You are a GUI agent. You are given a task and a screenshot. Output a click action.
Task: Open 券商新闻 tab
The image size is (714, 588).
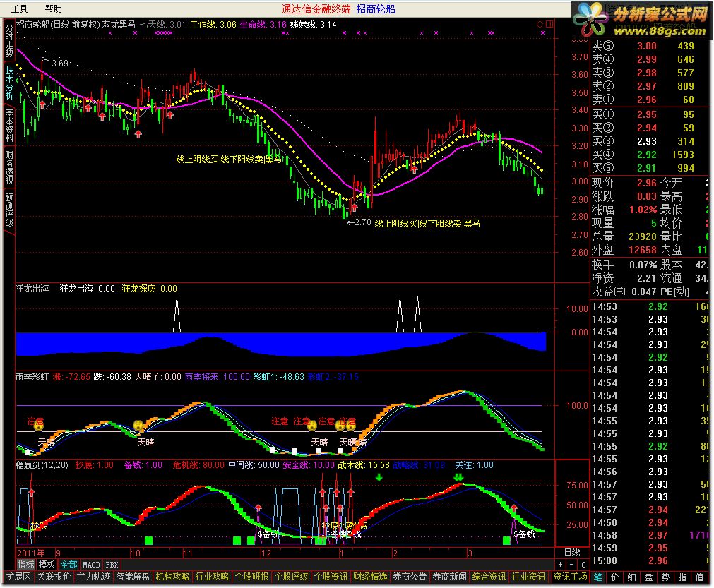pos(449,577)
